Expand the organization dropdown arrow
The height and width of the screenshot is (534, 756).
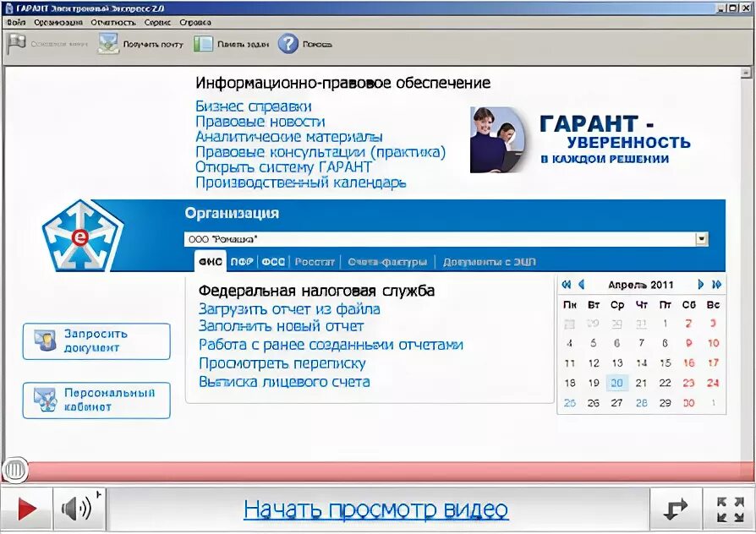(702, 239)
